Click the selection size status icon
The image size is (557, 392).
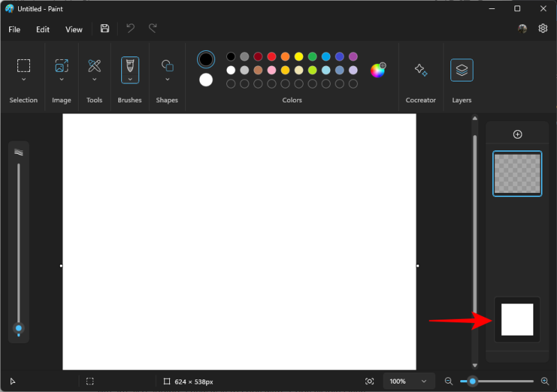tap(90, 382)
